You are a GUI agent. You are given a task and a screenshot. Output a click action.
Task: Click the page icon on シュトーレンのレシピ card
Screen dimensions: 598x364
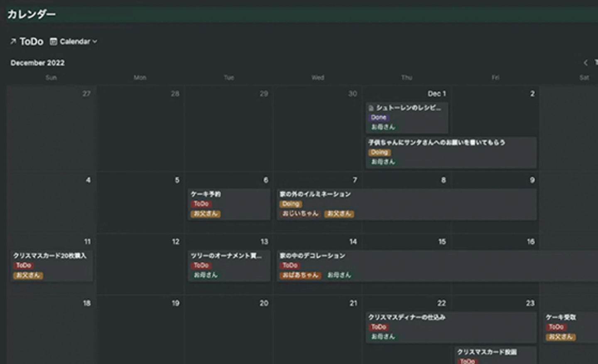[371, 108]
